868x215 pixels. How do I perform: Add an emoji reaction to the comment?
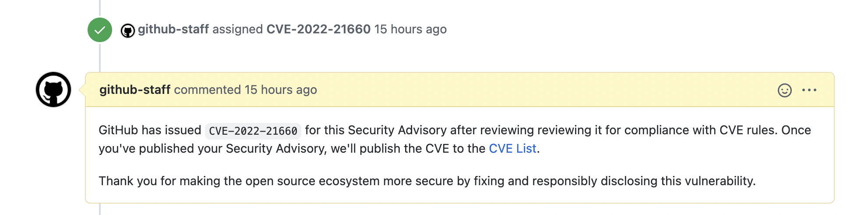pos(784,90)
